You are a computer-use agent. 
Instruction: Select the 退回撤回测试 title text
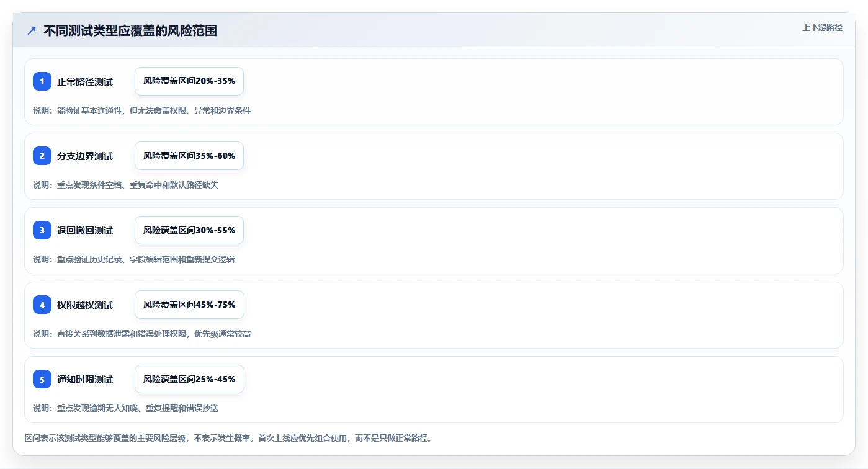[85, 230]
